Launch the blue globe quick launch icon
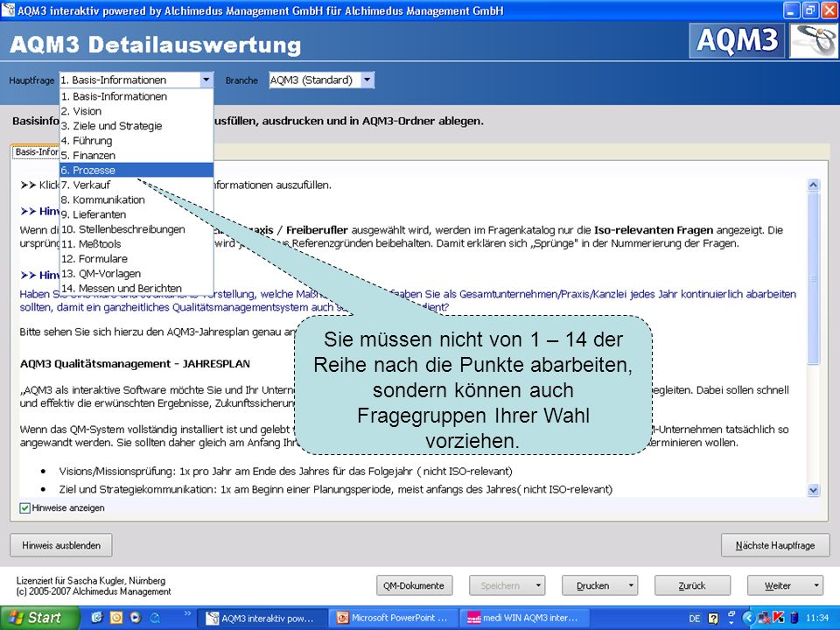The height and width of the screenshot is (630, 840). click(97, 618)
